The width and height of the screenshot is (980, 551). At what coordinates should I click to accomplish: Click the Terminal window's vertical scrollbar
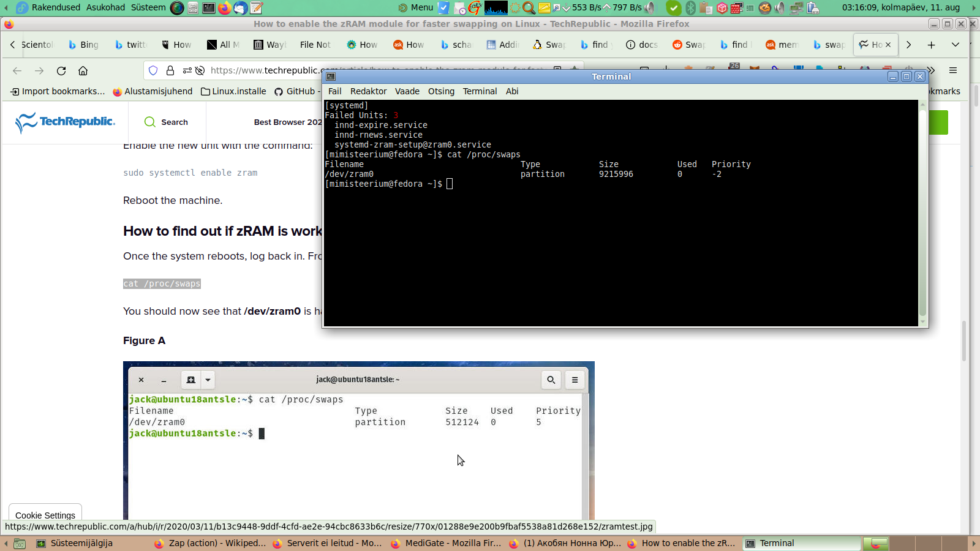tap(923, 212)
